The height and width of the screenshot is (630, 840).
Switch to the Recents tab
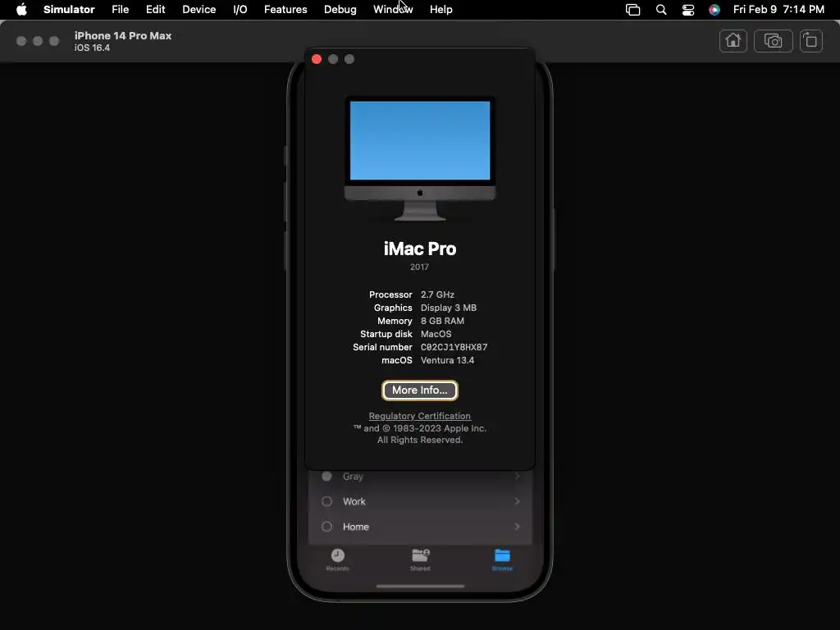337,559
